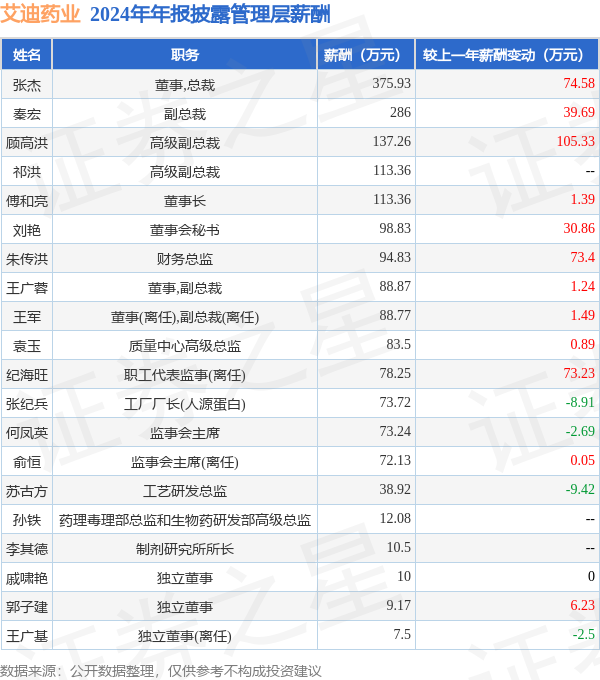Click the change value 1.39

tap(582, 199)
